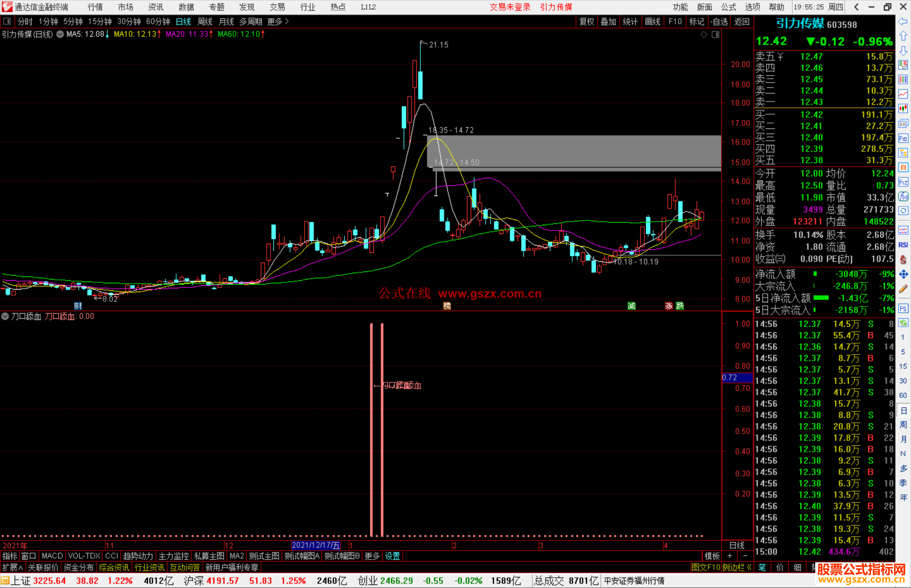The width and height of the screenshot is (911, 588).
Task: Switch to 周 period in right sidebar
Action: tap(903, 425)
